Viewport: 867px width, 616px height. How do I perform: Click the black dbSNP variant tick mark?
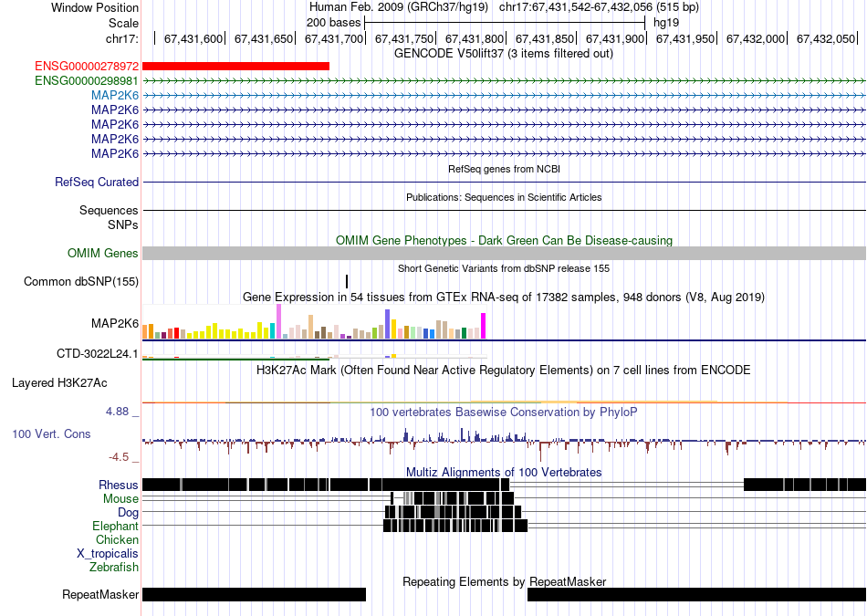347,281
